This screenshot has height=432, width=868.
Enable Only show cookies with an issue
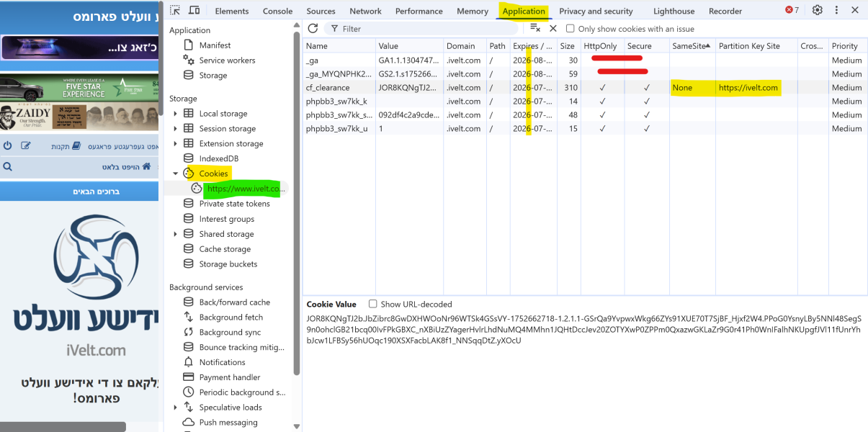pos(571,29)
